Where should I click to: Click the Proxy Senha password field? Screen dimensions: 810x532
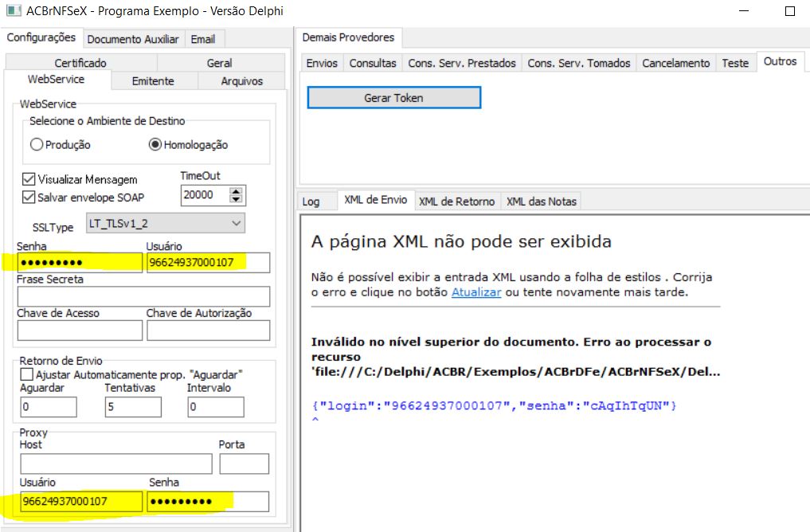(x=208, y=502)
